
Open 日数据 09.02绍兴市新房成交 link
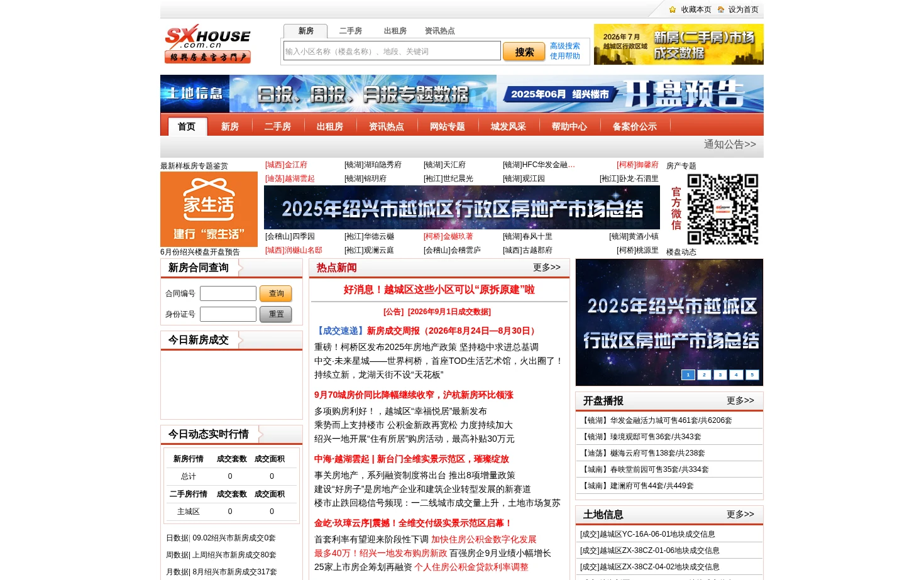[x=221, y=538]
